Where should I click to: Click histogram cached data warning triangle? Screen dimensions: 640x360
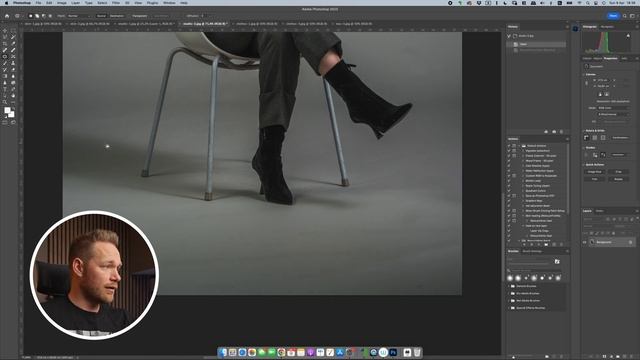tap(628, 36)
